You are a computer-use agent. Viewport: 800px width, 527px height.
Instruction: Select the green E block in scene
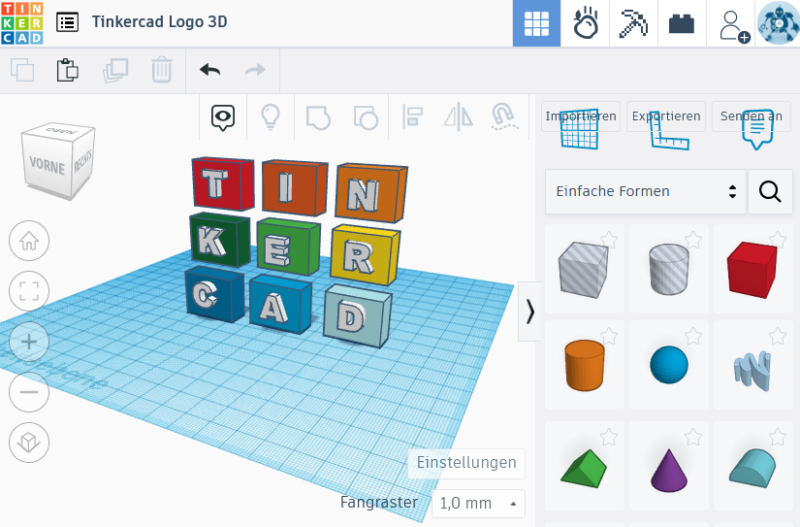pos(288,246)
